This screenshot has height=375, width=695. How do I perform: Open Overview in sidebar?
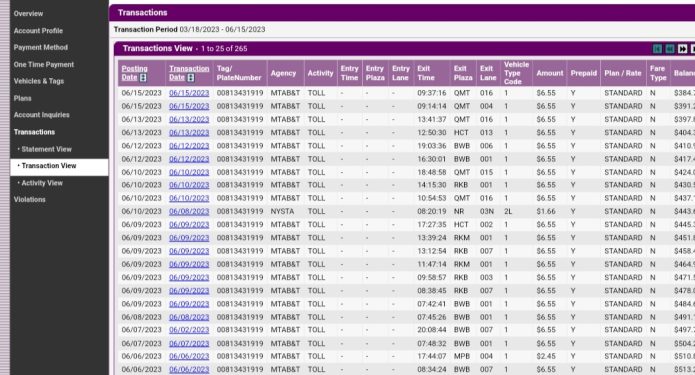point(28,14)
